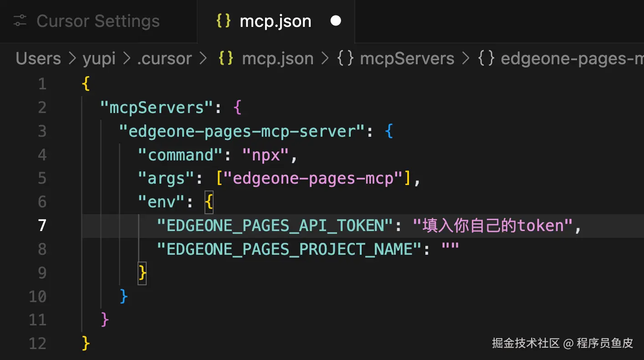
Task: Click the blue closing brace on line 10
Action: [x=123, y=296]
